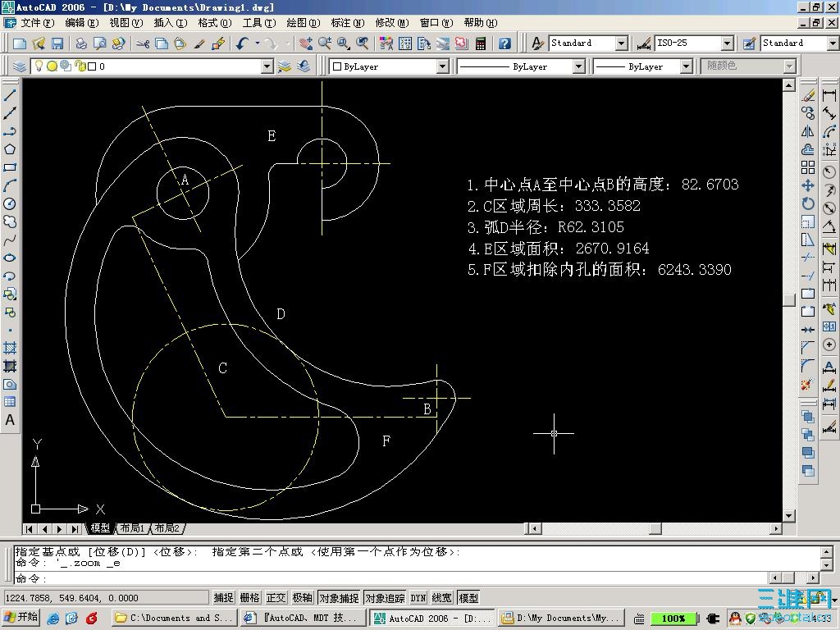Click the vertical scrollbar down arrow of drawing

coord(788,516)
